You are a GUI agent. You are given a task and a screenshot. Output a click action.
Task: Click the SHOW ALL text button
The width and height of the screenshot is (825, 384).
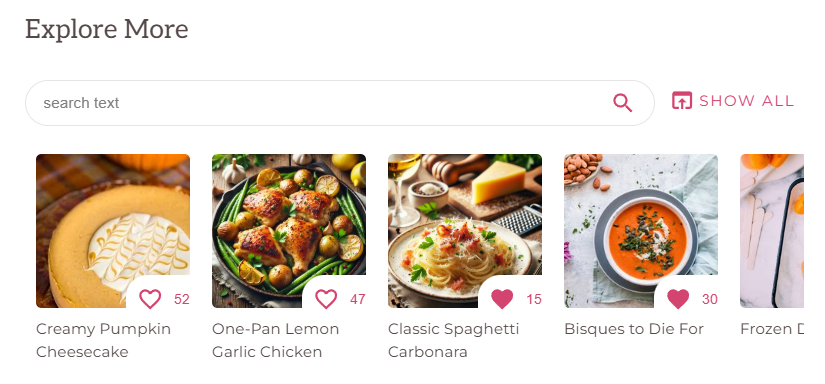[x=746, y=100]
